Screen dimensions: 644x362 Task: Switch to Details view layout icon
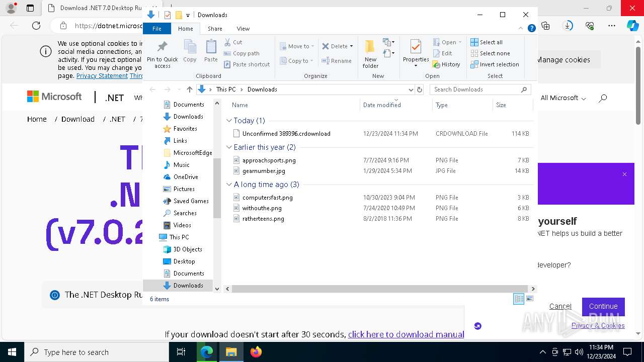[x=519, y=299]
